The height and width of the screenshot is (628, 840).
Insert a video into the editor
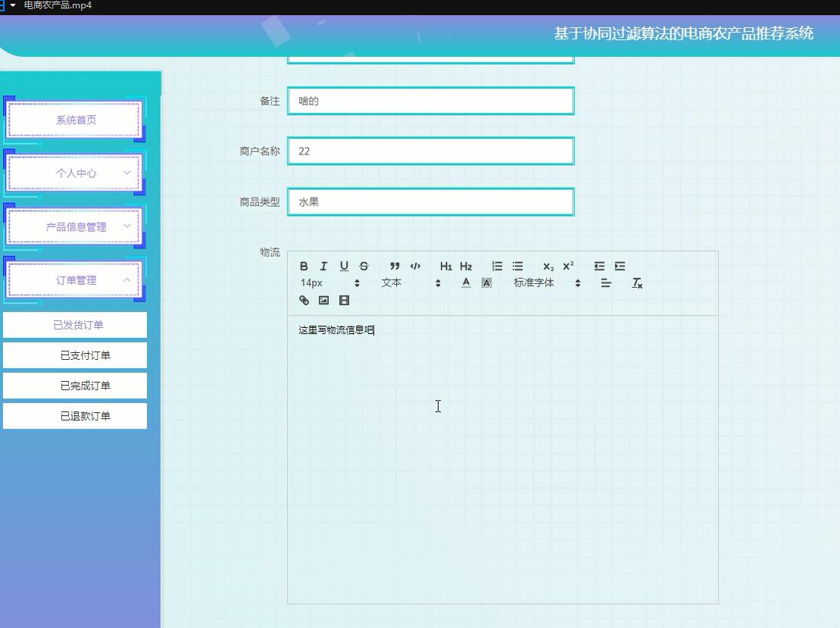tap(344, 301)
